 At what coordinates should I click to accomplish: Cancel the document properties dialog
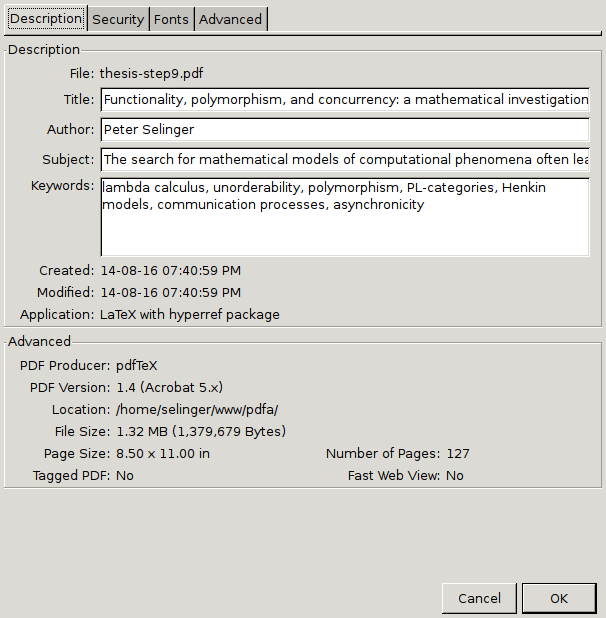(479, 598)
